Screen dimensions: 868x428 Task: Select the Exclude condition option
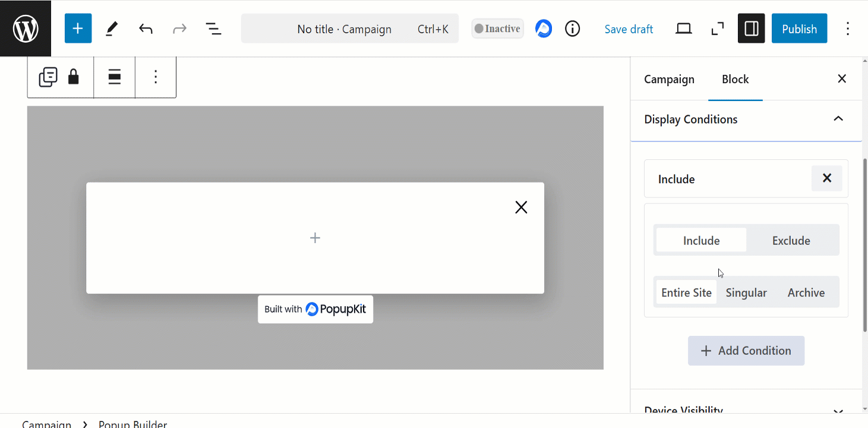pyautogui.click(x=791, y=241)
